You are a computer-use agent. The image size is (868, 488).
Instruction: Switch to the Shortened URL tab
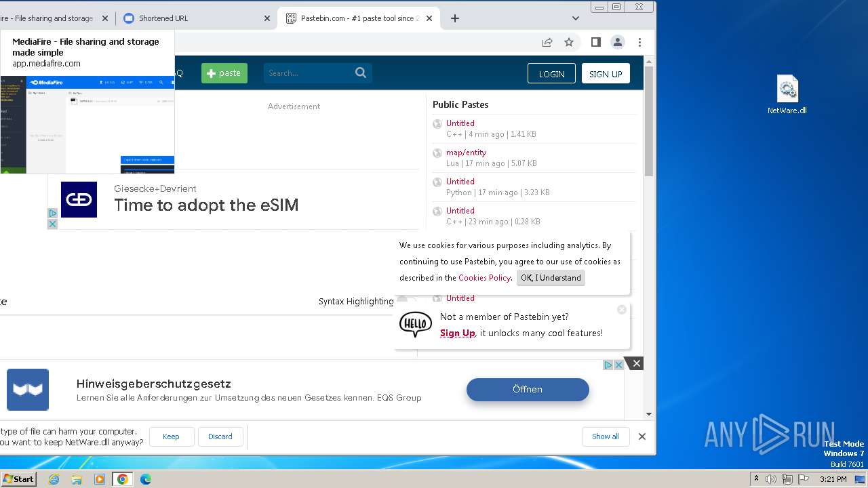click(197, 18)
